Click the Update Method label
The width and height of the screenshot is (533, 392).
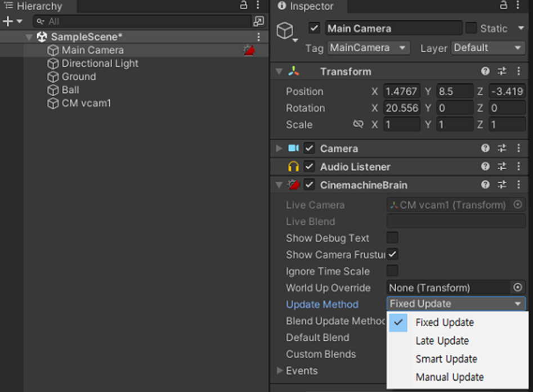[322, 304]
